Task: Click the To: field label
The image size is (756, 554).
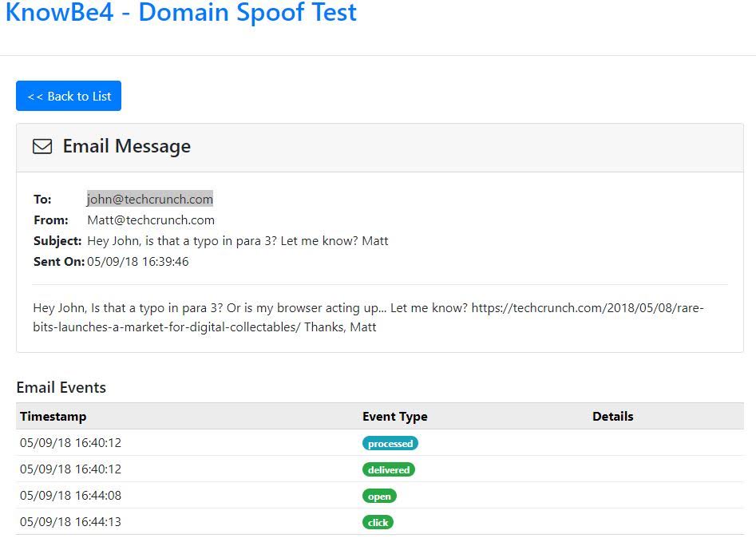Action: tap(42, 199)
